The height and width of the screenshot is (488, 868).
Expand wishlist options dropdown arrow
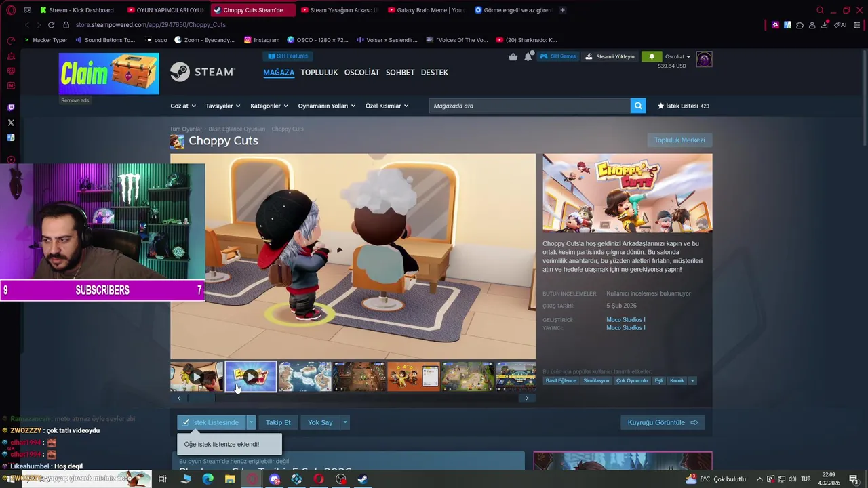pyautogui.click(x=251, y=422)
